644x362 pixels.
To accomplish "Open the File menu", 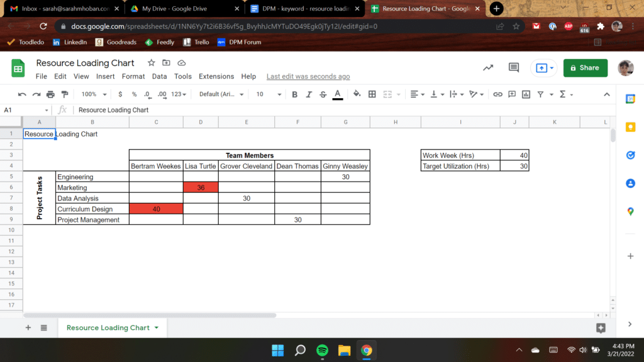I will 41,76.
